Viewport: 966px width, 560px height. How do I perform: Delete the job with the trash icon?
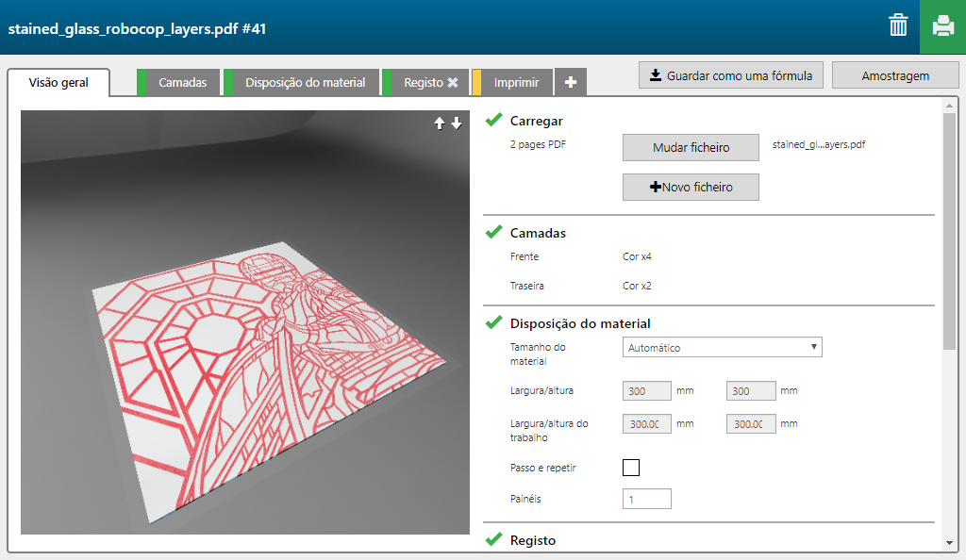click(x=898, y=25)
